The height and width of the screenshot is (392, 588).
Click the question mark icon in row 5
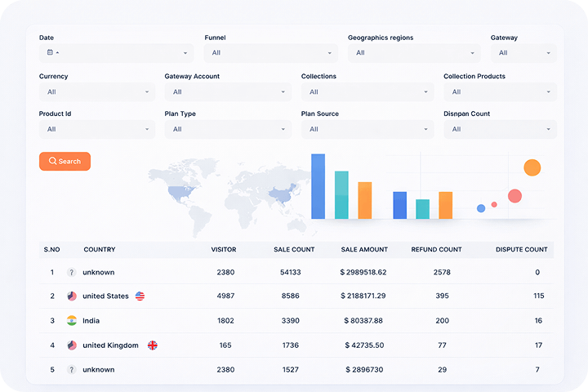[x=72, y=370]
